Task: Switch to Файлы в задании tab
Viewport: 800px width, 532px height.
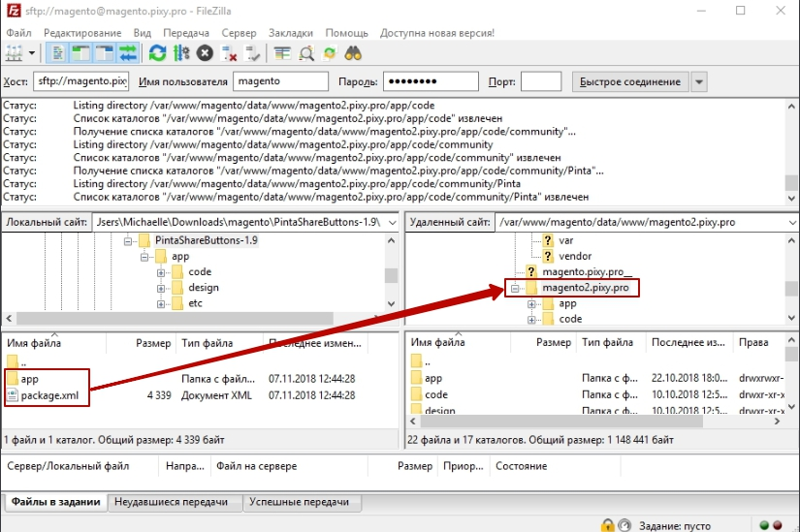Action: click(x=55, y=502)
